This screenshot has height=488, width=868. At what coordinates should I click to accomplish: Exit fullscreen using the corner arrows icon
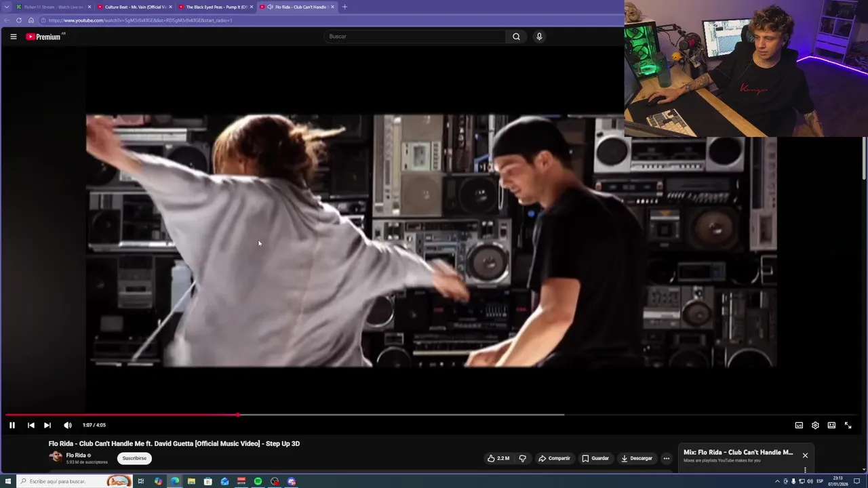pyautogui.click(x=848, y=425)
